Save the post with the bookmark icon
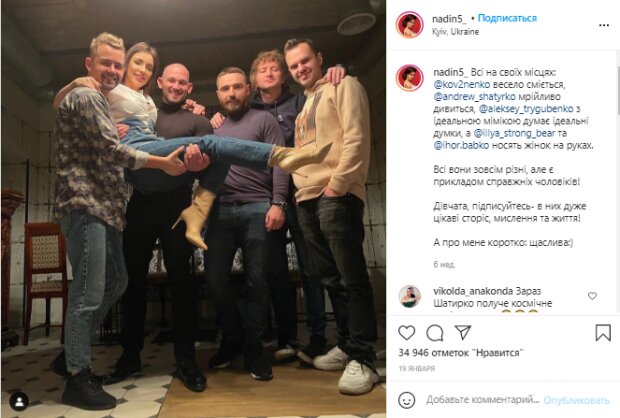 (603, 333)
